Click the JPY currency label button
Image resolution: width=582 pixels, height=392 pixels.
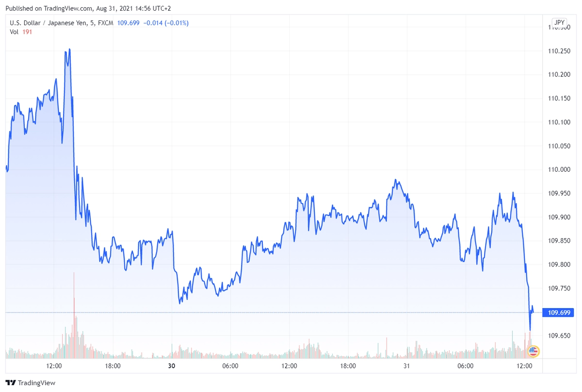click(x=559, y=22)
